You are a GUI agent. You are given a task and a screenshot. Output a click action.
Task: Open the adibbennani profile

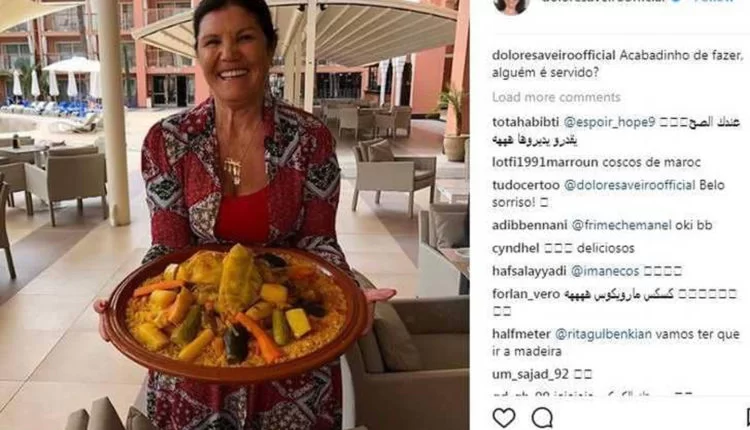coord(530,225)
